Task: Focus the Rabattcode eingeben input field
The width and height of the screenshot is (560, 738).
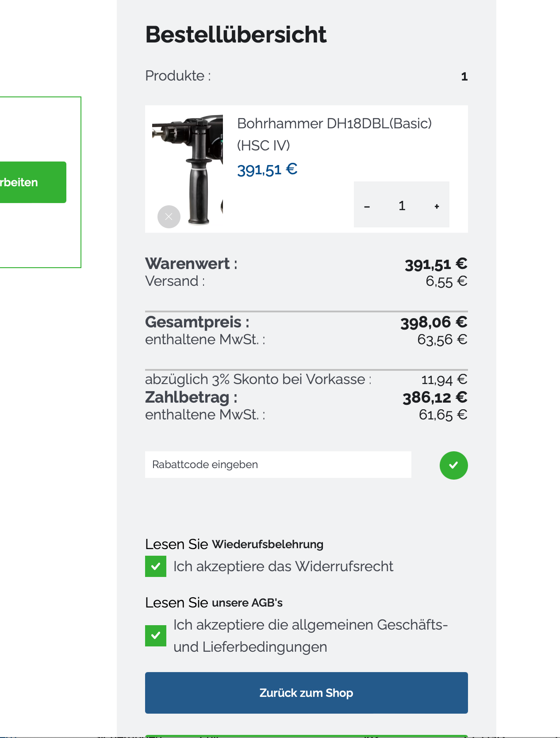Action: [x=278, y=465]
